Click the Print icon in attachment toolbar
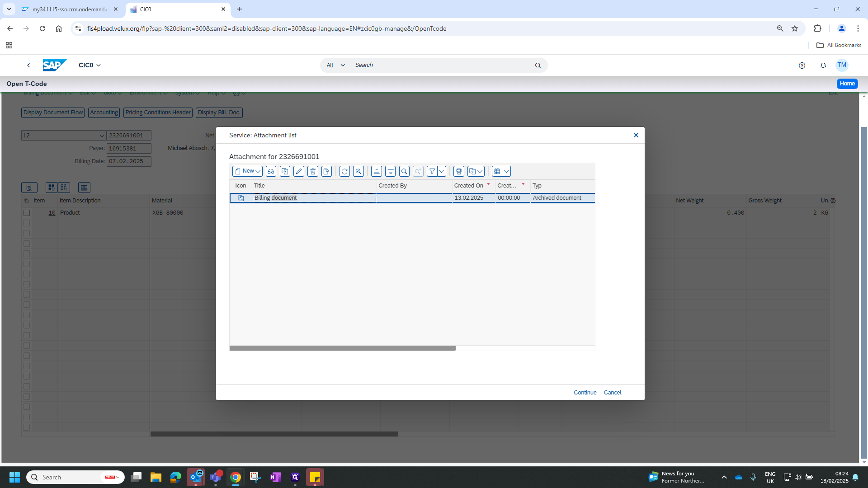 459,171
